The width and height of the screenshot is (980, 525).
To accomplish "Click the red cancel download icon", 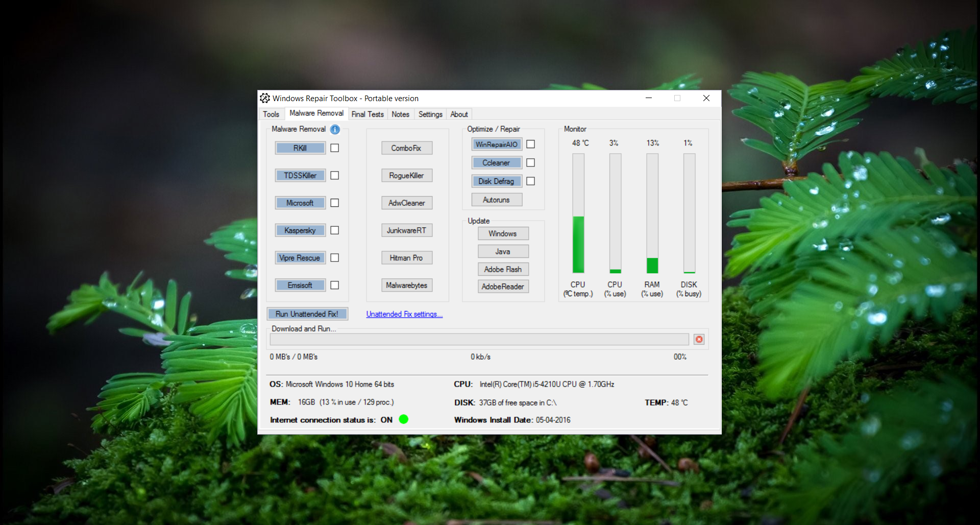I will point(699,339).
